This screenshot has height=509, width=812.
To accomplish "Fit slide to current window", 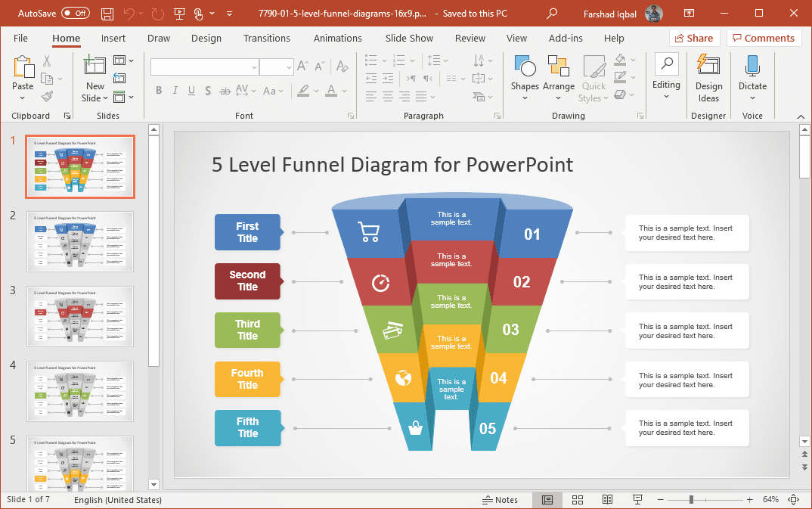I will (x=793, y=500).
